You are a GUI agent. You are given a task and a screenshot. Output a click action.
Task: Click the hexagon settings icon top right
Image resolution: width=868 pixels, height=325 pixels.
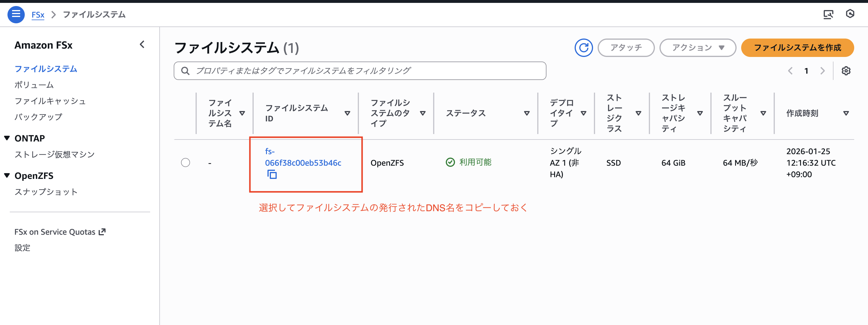click(850, 14)
